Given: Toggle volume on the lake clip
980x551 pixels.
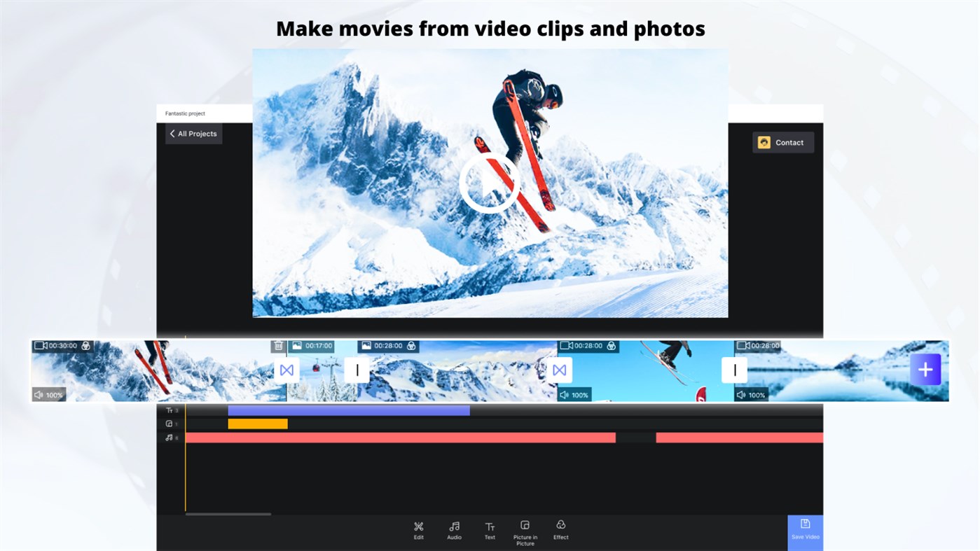Looking at the screenshot, I should (x=751, y=393).
